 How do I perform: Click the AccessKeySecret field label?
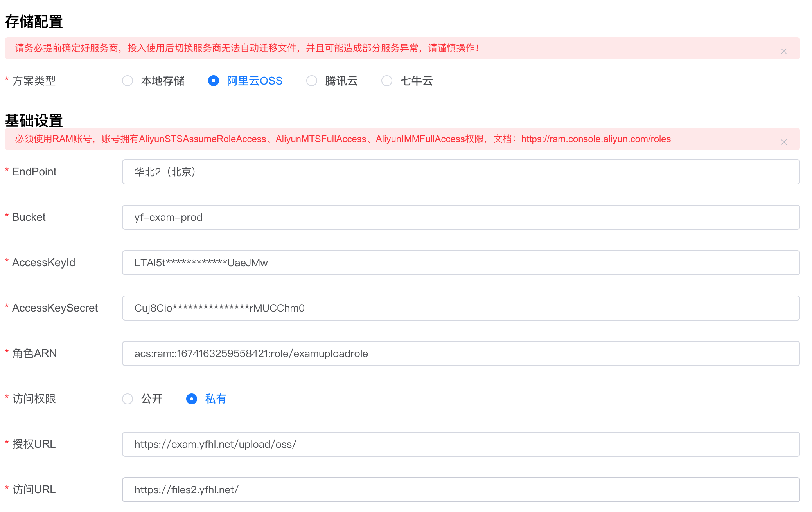pyautogui.click(x=55, y=308)
